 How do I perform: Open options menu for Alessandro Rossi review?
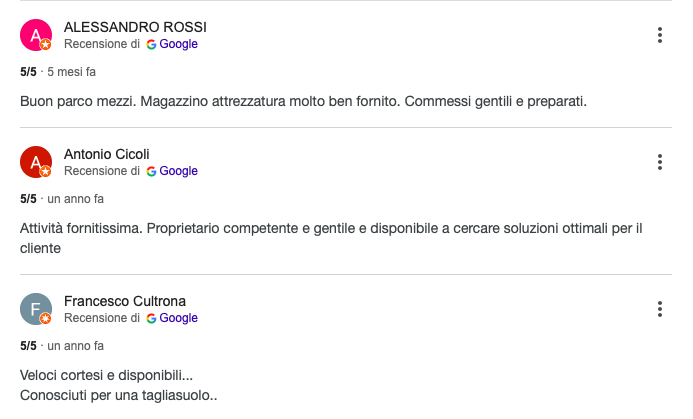[x=659, y=35]
